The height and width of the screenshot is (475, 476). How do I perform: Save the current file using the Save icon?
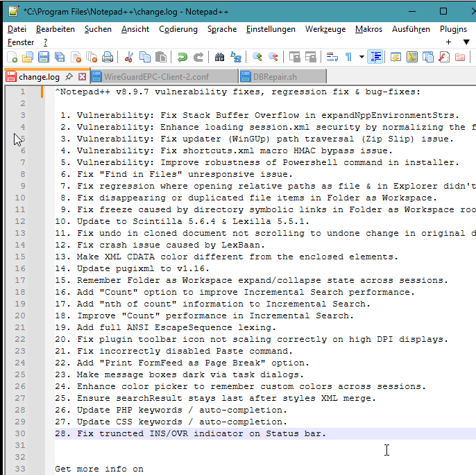44,57
